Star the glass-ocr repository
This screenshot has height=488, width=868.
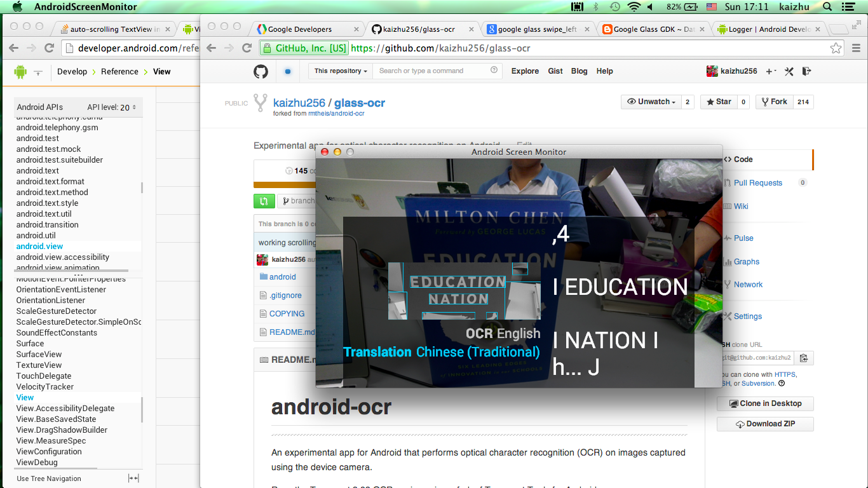719,102
